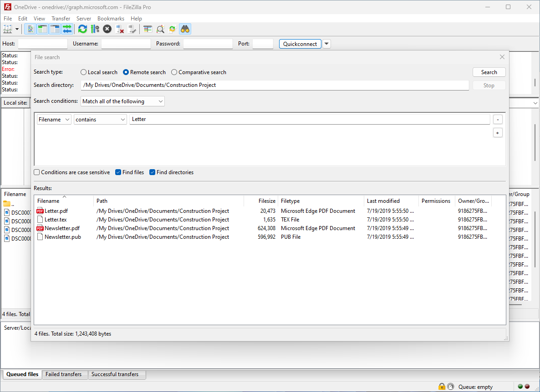
Task: Click the message log toggle icon
Action: (x=30, y=29)
